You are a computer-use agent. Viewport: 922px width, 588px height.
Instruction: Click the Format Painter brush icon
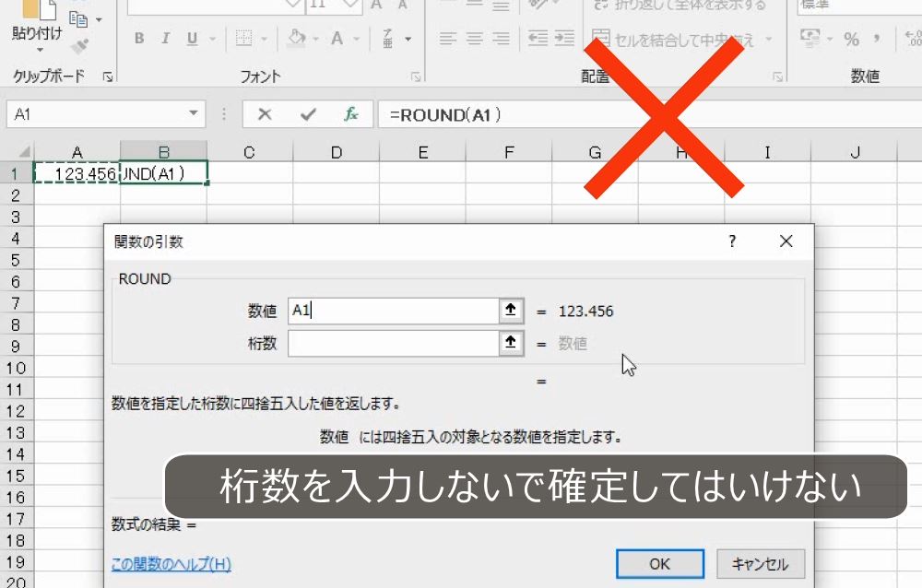(80, 46)
